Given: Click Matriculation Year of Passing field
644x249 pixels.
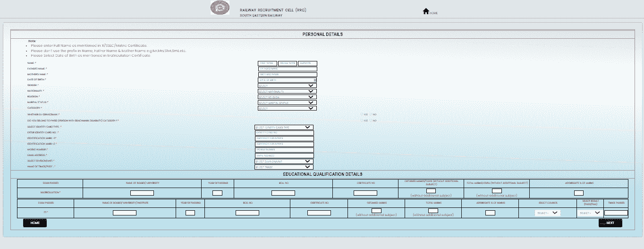Looking at the screenshot, I should (217, 193).
